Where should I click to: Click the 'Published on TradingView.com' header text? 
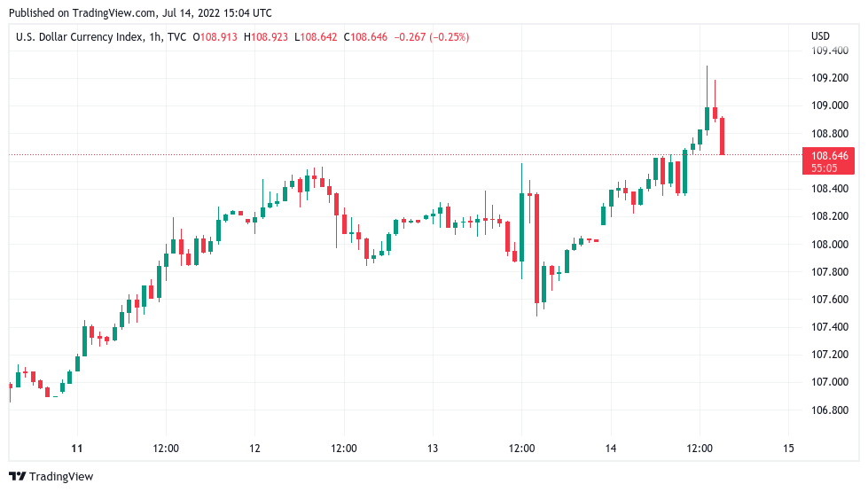139,13
